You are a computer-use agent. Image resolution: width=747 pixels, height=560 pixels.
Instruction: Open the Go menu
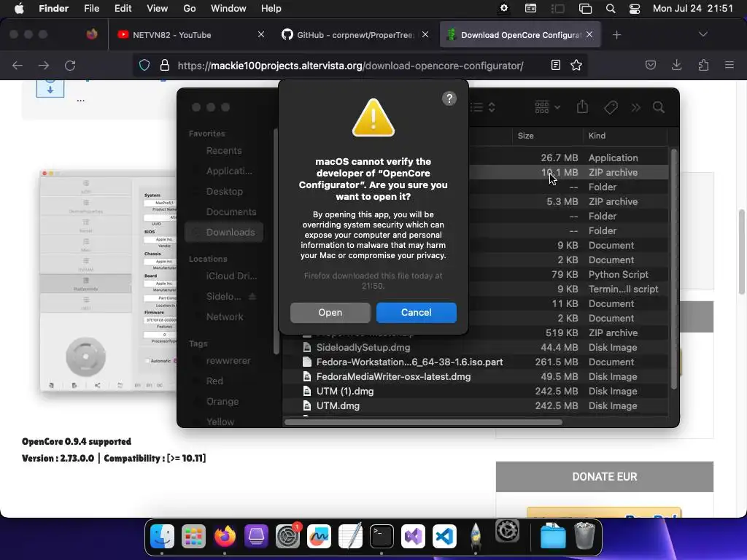(190, 9)
